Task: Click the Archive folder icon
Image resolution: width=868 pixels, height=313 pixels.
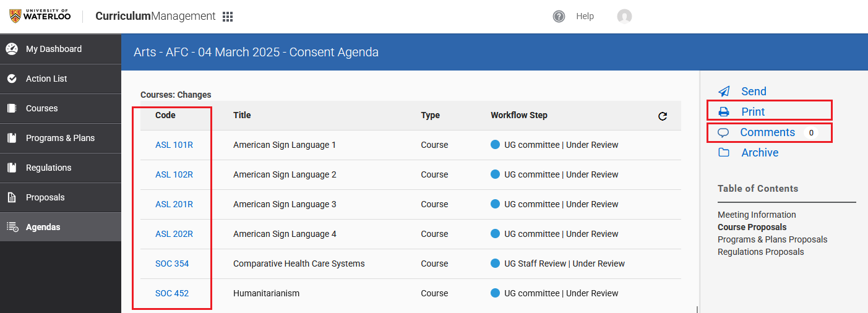Action: tap(724, 153)
